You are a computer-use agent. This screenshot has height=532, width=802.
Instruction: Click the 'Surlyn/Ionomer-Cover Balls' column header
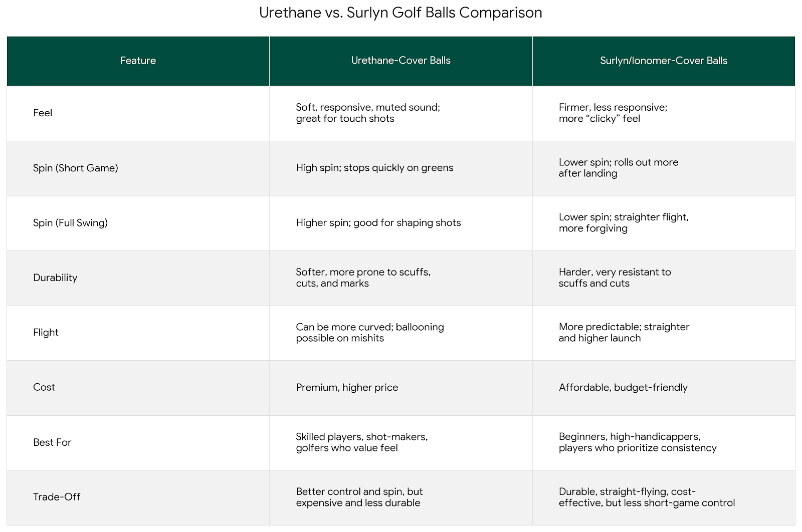663,61
